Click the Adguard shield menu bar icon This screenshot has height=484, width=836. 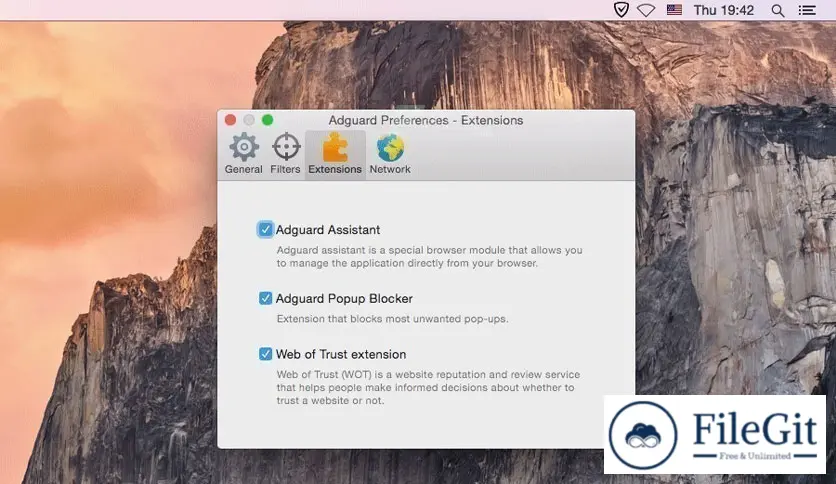[x=621, y=10]
